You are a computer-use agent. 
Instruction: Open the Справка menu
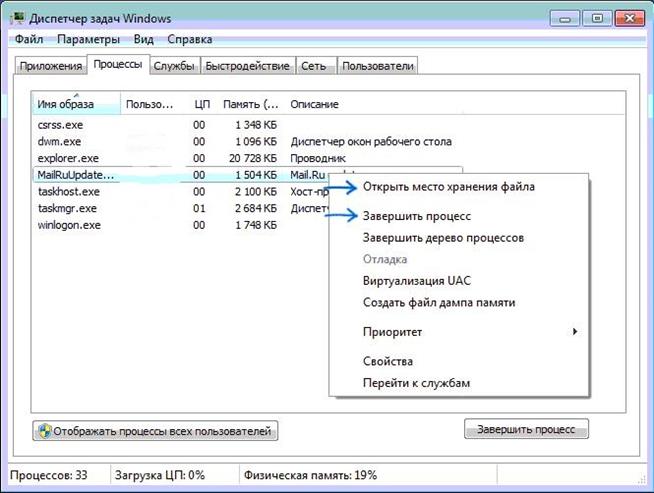pyautogui.click(x=189, y=39)
